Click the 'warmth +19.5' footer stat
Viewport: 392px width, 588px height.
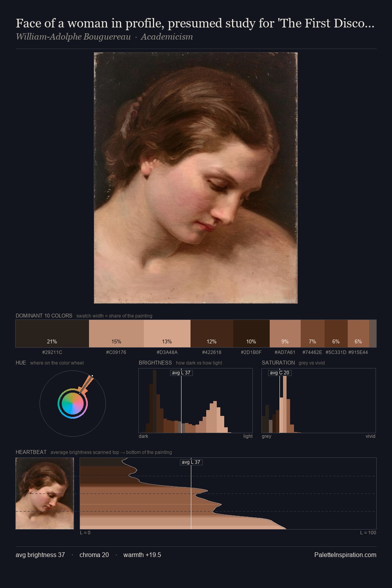[142, 555]
